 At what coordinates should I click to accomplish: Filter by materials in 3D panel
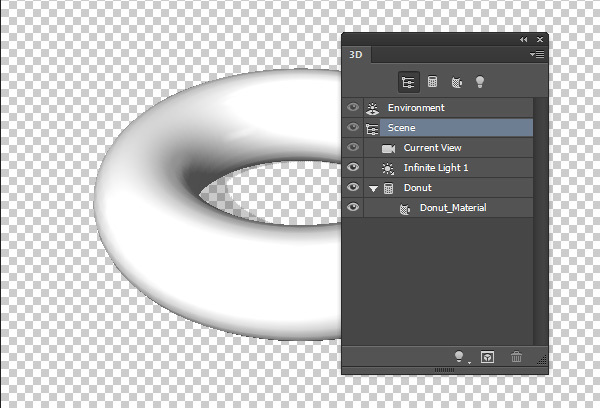pyautogui.click(x=456, y=81)
